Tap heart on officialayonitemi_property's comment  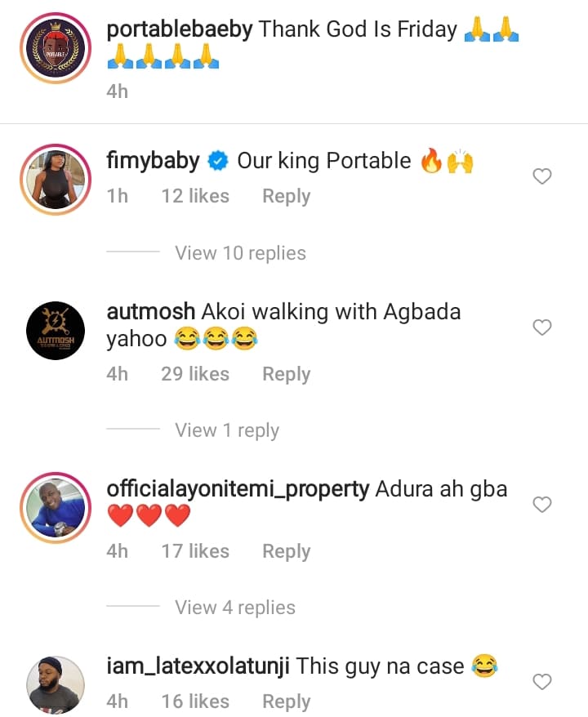click(542, 505)
